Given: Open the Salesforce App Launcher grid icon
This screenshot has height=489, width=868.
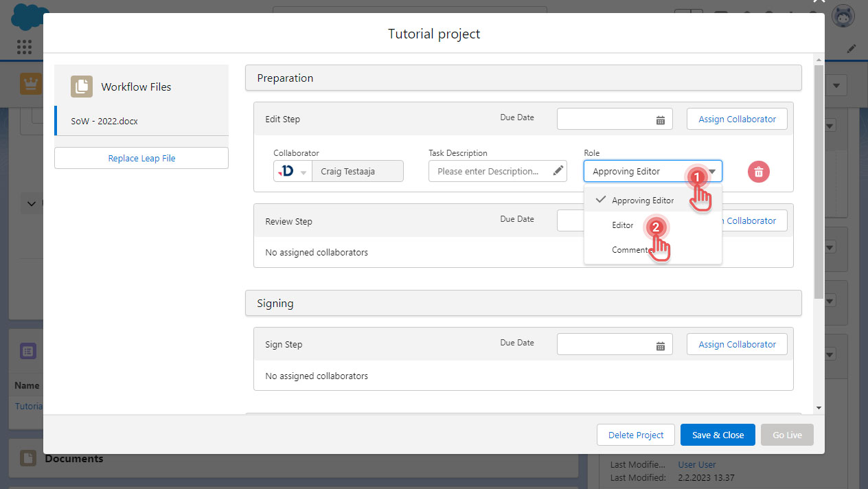Looking at the screenshot, I should click(x=25, y=47).
